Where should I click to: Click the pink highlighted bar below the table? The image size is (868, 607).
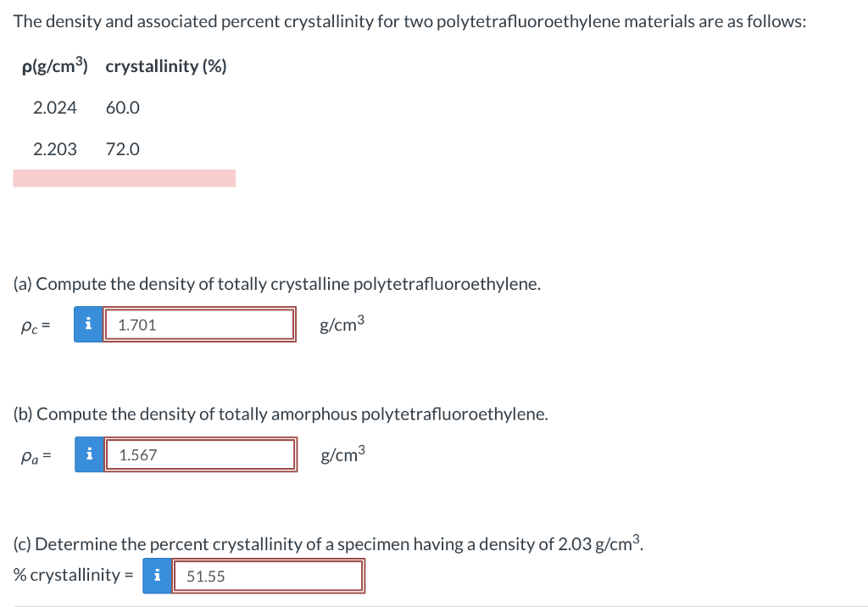pos(124,177)
